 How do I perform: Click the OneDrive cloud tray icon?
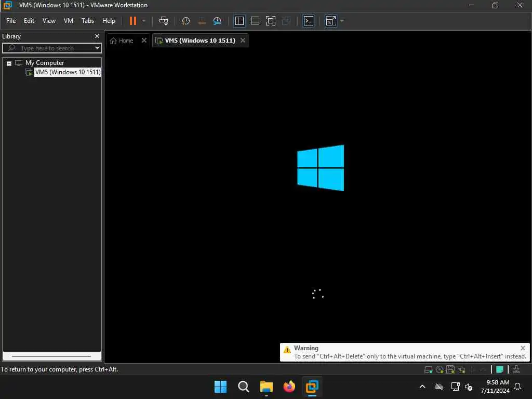439,387
